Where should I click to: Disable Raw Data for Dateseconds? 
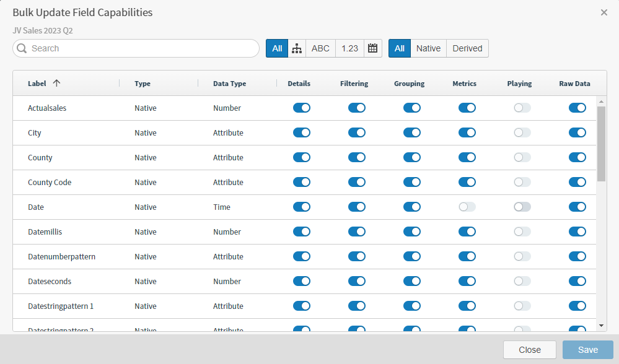click(x=577, y=281)
